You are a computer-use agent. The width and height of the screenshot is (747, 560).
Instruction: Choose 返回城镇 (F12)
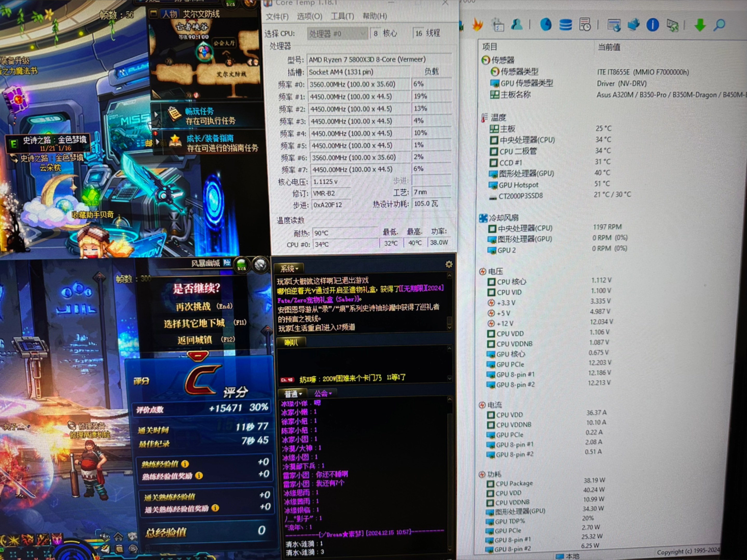tap(206, 340)
